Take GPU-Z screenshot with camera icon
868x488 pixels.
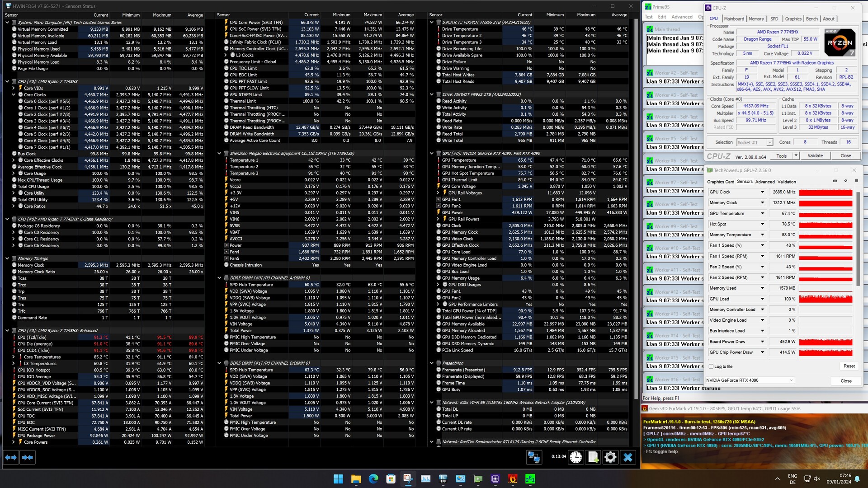click(835, 181)
